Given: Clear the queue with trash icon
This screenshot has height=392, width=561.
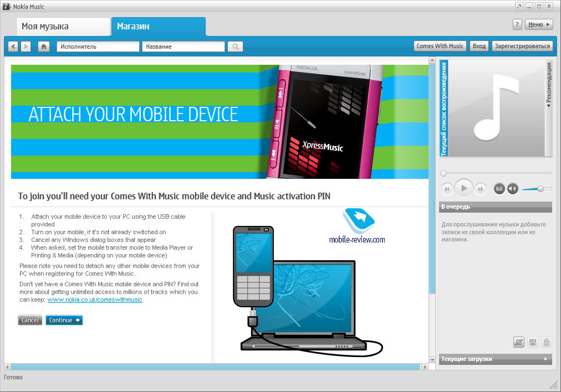Looking at the screenshot, I should 547,343.
